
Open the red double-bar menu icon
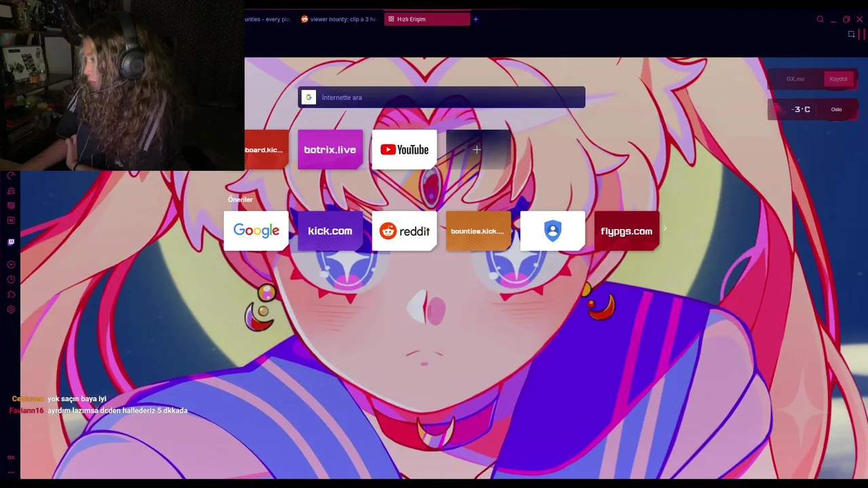click(x=862, y=34)
